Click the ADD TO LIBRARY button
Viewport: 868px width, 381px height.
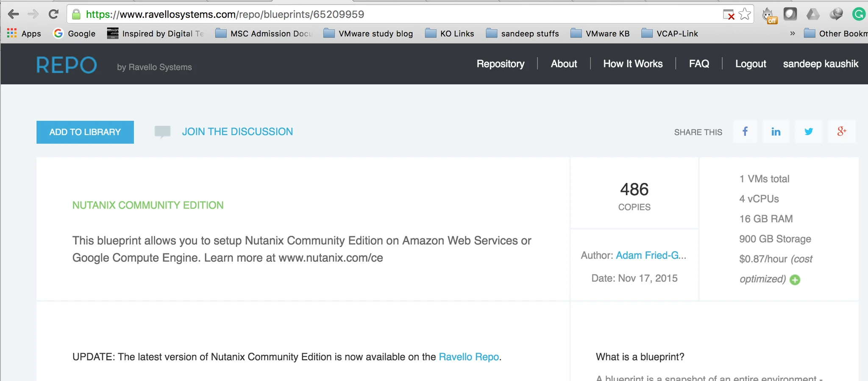pyautogui.click(x=85, y=132)
